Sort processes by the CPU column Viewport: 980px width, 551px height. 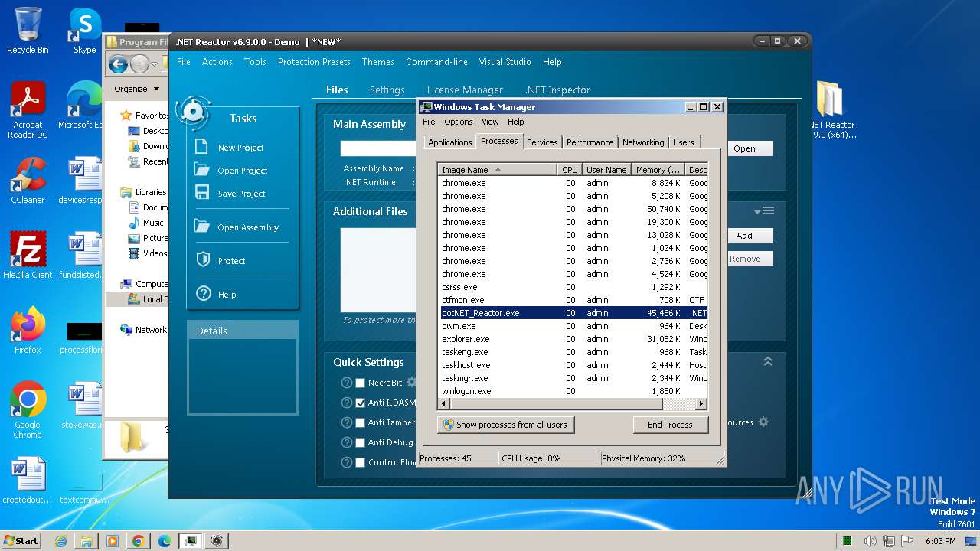(570, 169)
